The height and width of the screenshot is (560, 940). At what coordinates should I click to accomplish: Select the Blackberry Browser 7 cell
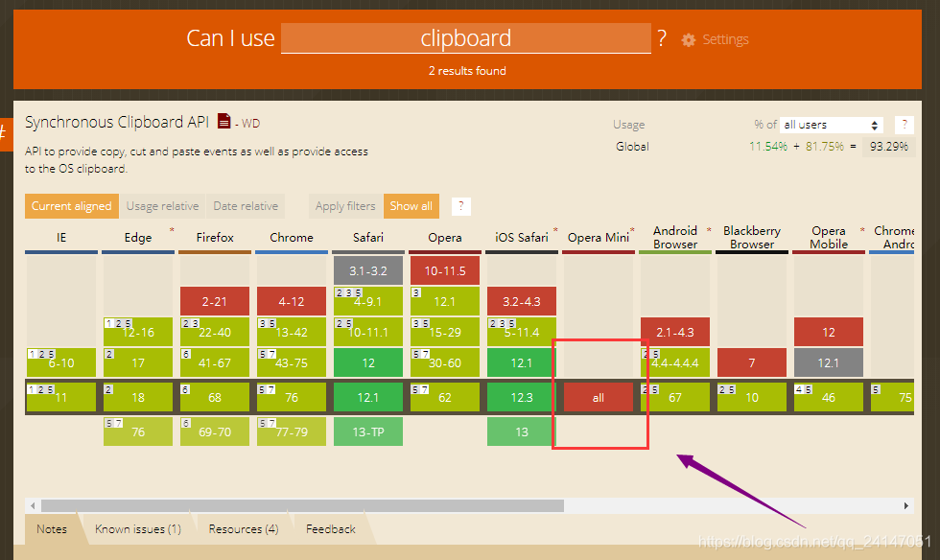click(x=752, y=362)
